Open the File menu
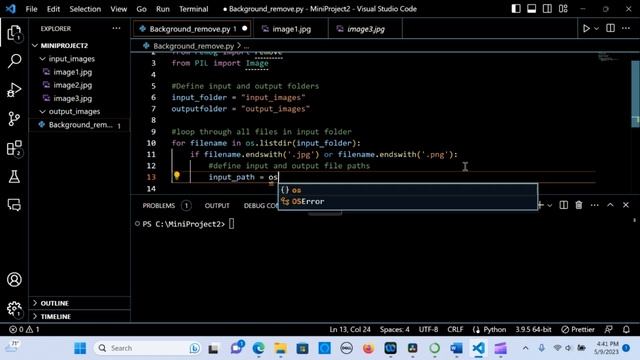 (31, 9)
